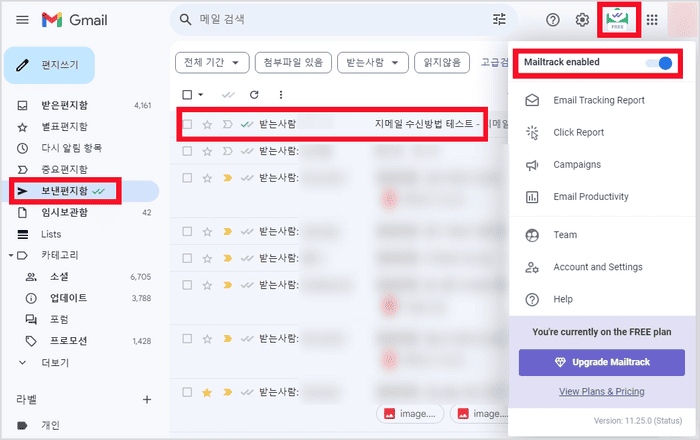Viewport: 700px width, 440px height.
Task: Check the checkbox of the second email row
Action: click(x=188, y=151)
